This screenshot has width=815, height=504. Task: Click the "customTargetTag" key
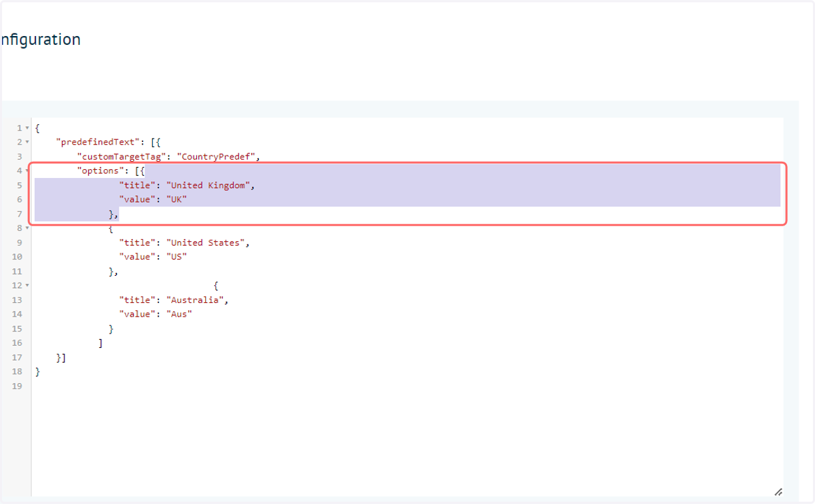pyautogui.click(x=121, y=157)
